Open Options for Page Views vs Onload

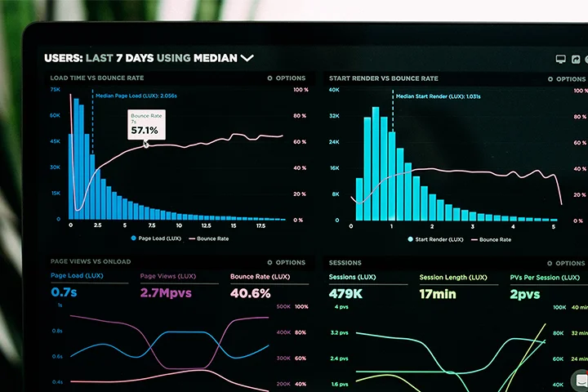[x=287, y=263]
